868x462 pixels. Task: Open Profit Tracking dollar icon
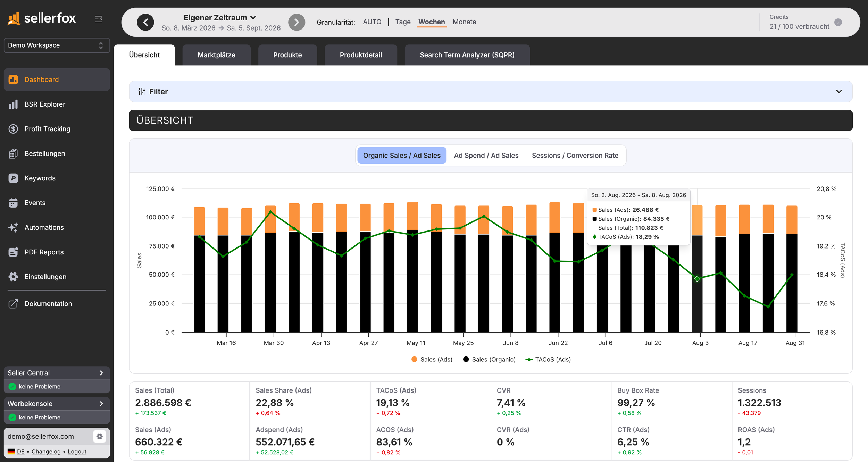click(13, 129)
